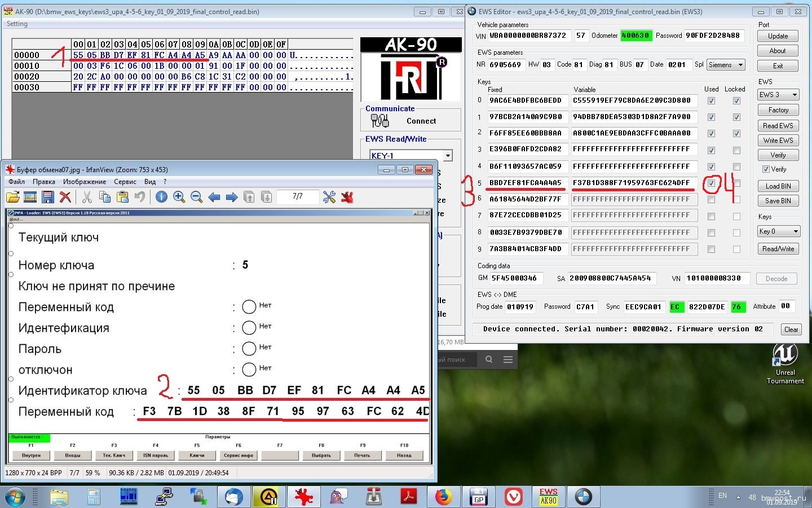Toggle the Verify checkbox in EWS panel

tap(766, 169)
